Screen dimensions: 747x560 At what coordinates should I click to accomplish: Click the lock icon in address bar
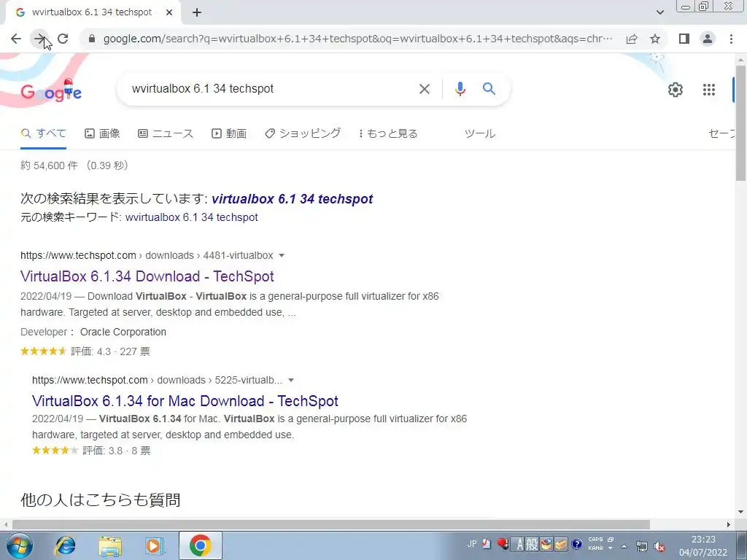(x=92, y=39)
